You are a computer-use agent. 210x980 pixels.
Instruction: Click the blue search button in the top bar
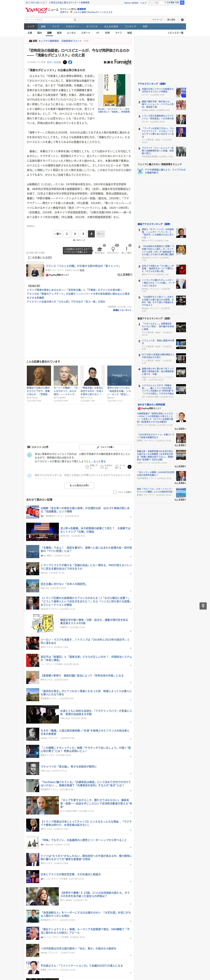pyautogui.click(x=182, y=3)
